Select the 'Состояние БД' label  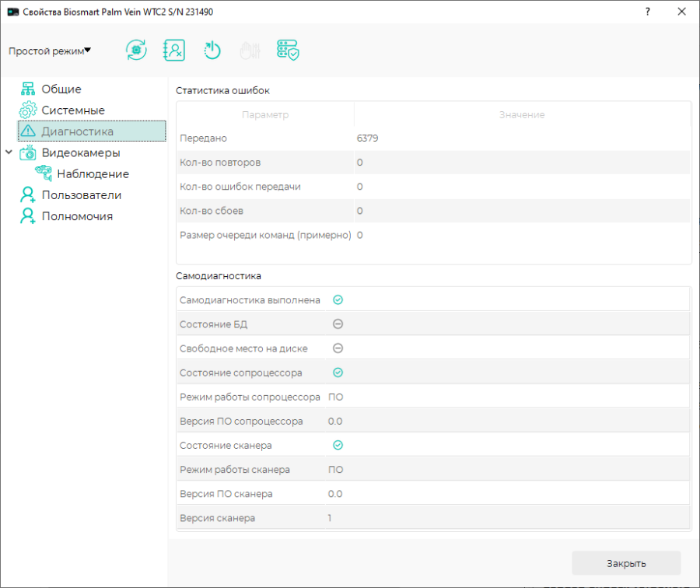click(213, 324)
